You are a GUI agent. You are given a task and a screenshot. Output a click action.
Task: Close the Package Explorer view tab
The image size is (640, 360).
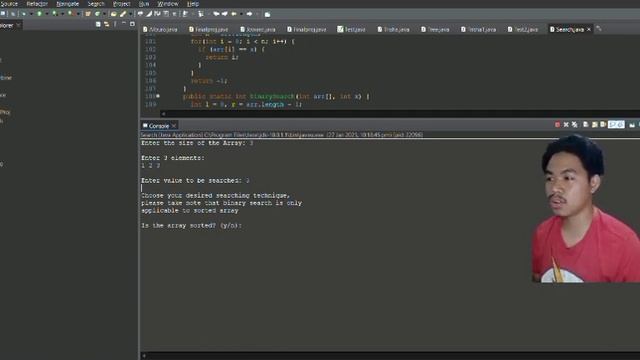point(18,25)
